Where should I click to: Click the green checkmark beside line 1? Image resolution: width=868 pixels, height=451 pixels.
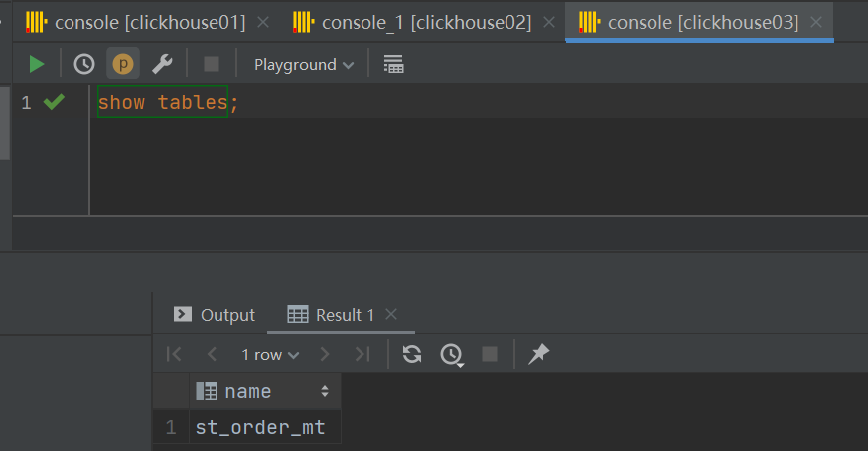[x=54, y=102]
